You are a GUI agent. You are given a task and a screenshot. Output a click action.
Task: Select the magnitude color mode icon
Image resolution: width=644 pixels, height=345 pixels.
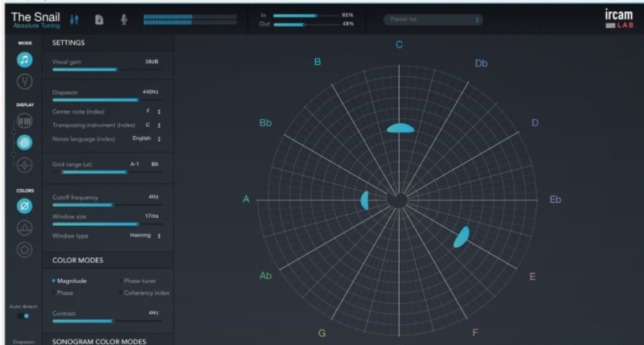(x=25, y=206)
